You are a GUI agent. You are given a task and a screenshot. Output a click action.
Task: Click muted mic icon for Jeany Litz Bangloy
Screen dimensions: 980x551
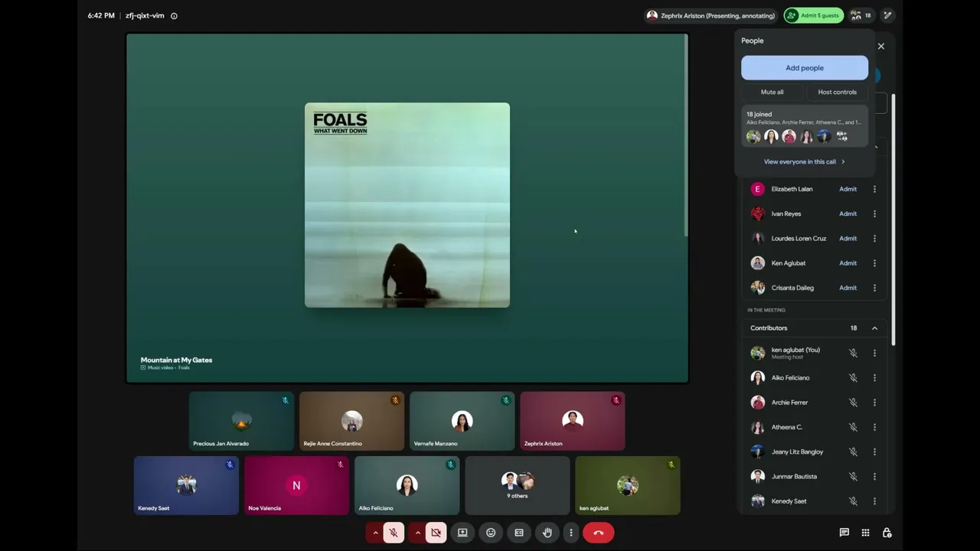coord(853,452)
